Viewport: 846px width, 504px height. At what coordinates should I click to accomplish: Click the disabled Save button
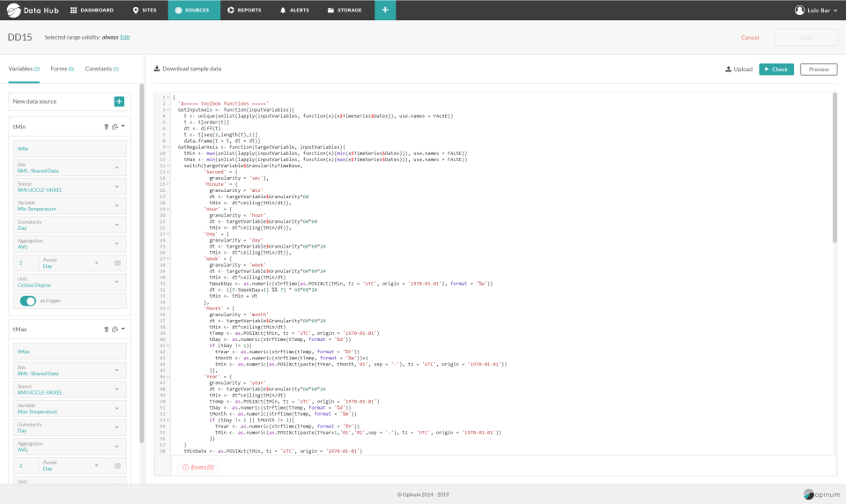click(806, 37)
